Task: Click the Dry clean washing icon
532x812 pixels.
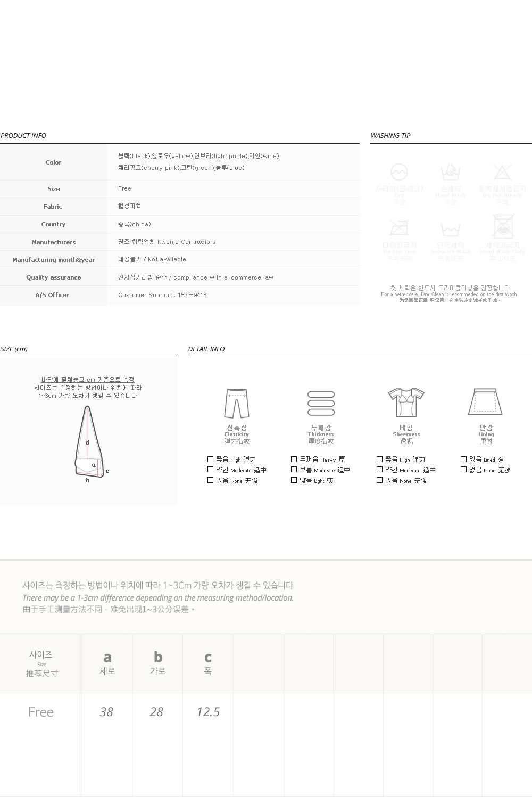Action: (x=399, y=172)
